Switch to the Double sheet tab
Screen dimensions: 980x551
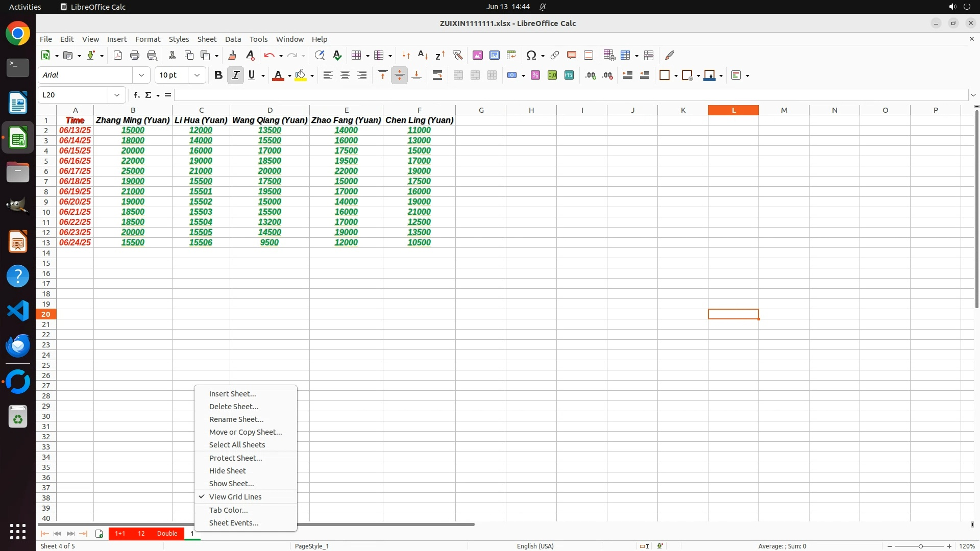point(167,533)
